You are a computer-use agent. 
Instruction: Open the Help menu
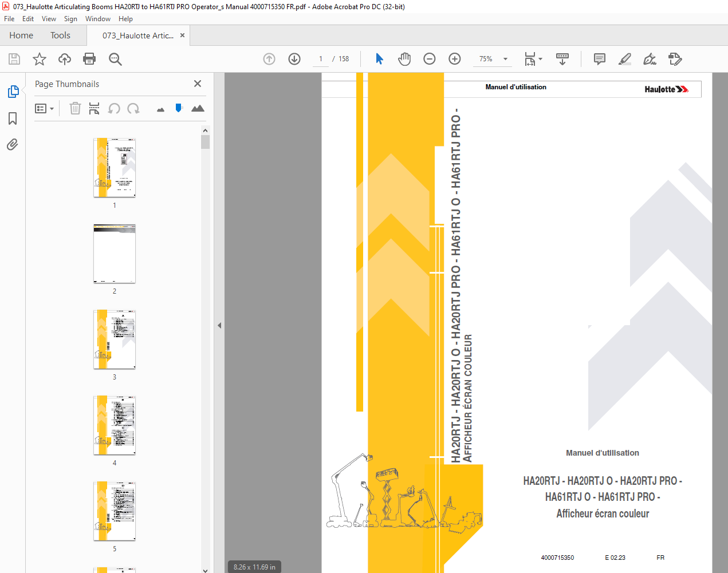coord(125,19)
